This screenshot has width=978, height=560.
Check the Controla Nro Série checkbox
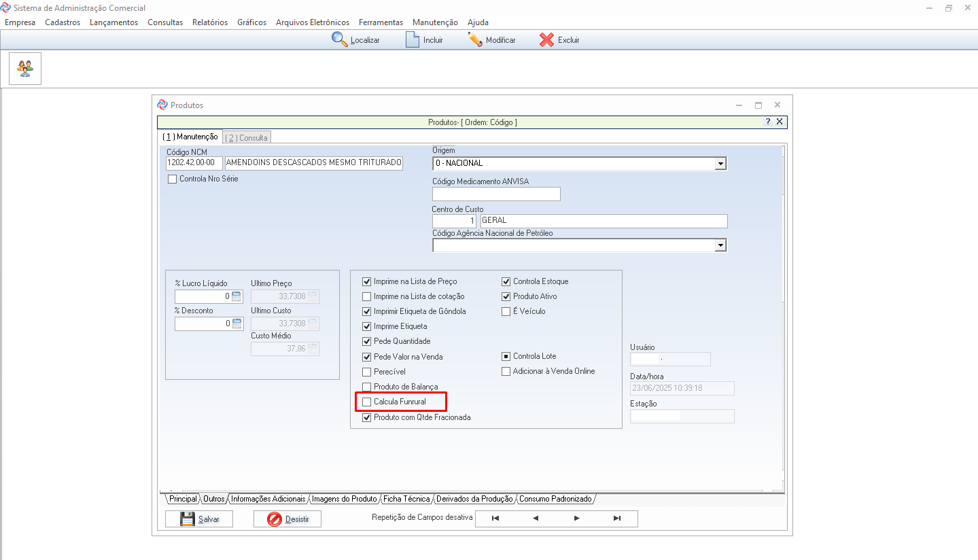pyautogui.click(x=173, y=179)
